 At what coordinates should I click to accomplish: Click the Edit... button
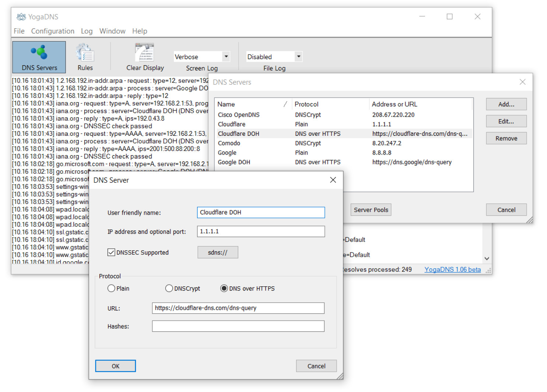point(506,121)
